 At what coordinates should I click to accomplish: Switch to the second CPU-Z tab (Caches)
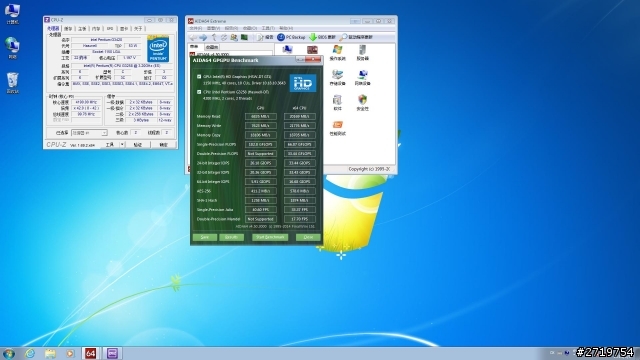pos(68,29)
